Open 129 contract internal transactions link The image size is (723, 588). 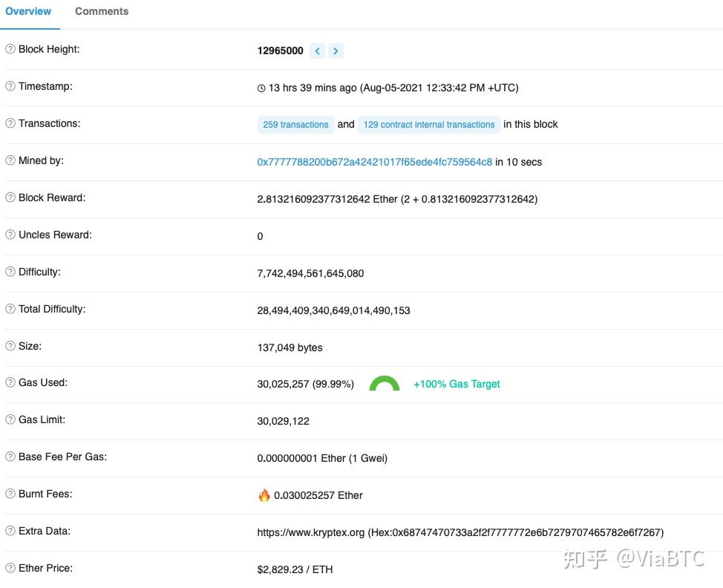[x=429, y=125]
